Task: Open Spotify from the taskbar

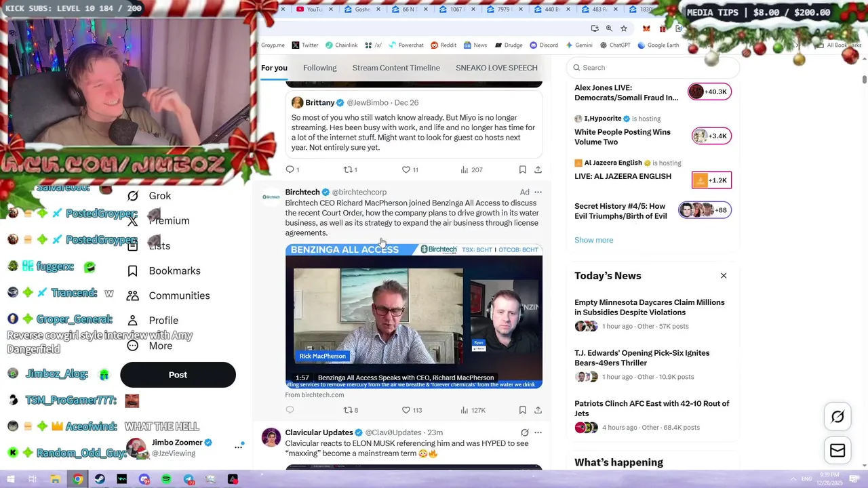Action: click(166, 479)
